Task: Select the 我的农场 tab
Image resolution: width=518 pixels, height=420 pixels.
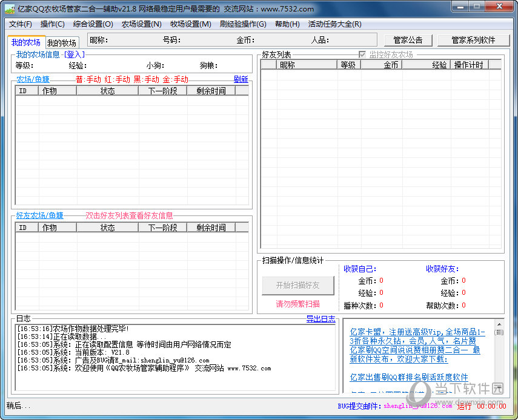Action: point(26,42)
